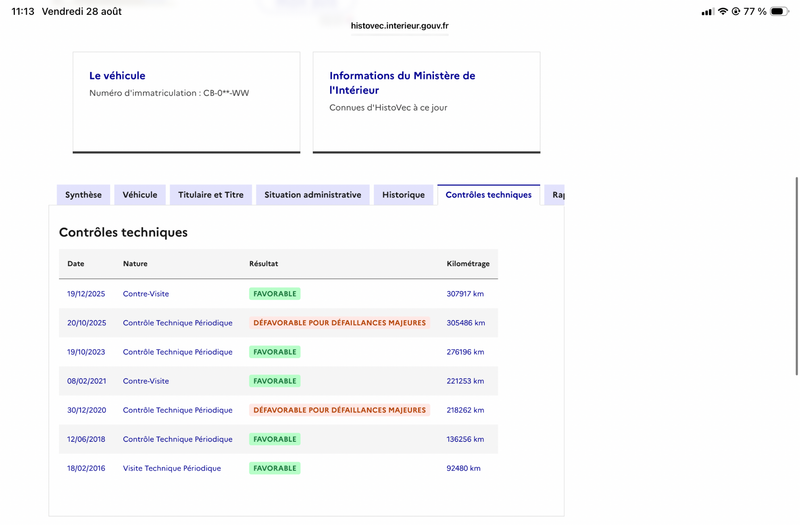Click the 136256 km mileage
The height and width of the screenshot is (525, 800).
click(x=465, y=439)
